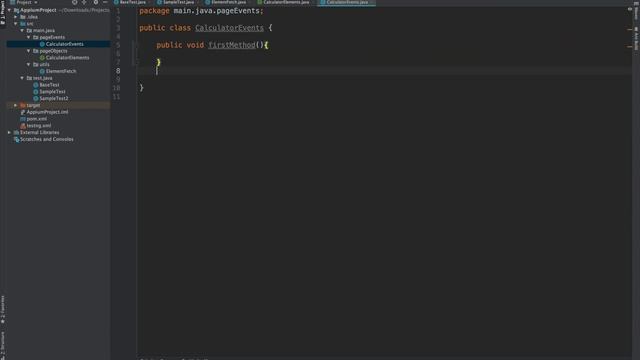This screenshot has width=640, height=360.
Task: Open the Favorites side tool tab
Action: pyautogui.click(x=3, y=310)
